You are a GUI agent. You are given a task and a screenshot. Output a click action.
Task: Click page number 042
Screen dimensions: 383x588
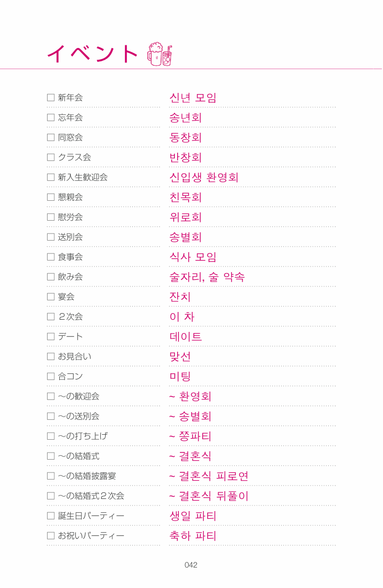coord(191,565)
